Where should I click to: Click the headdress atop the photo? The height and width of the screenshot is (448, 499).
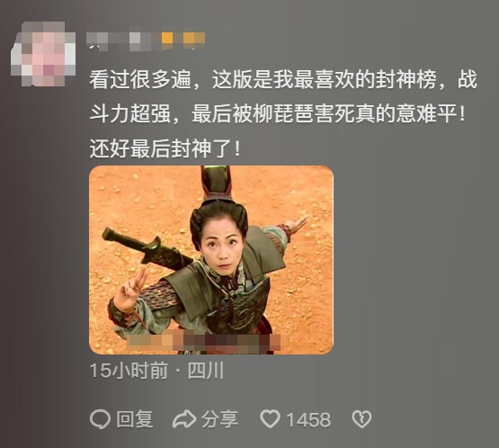[216, 183]
